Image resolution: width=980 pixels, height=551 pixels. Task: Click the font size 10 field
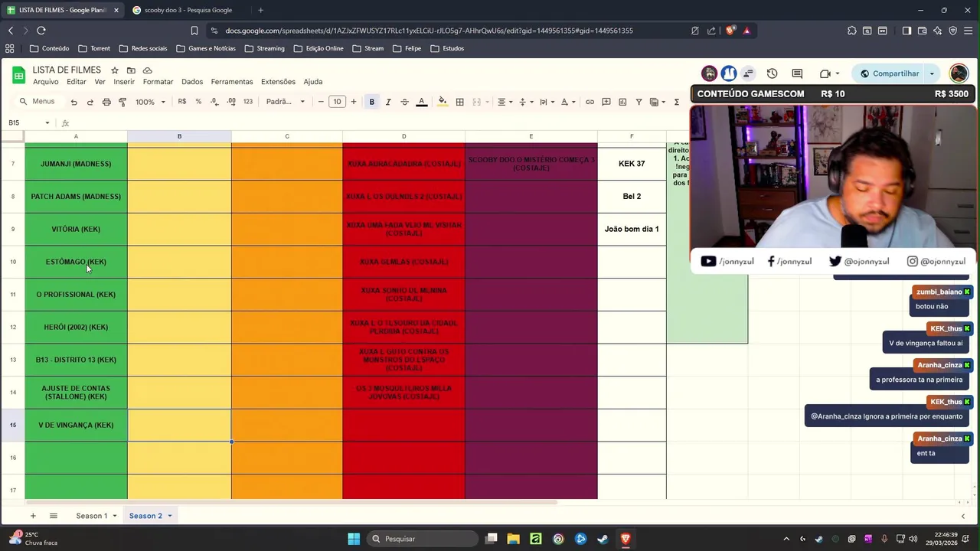point(337,102)
